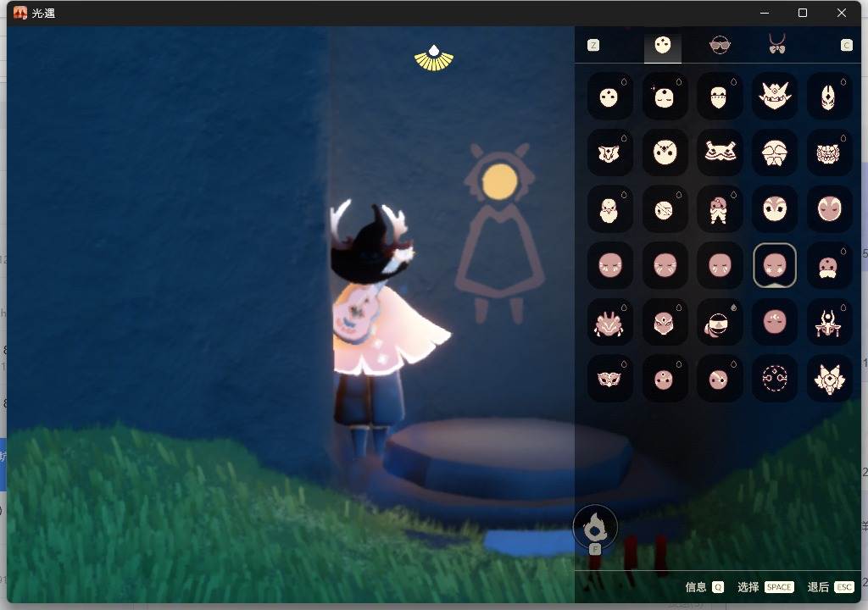Switch to the mask tab

[663, 45]
